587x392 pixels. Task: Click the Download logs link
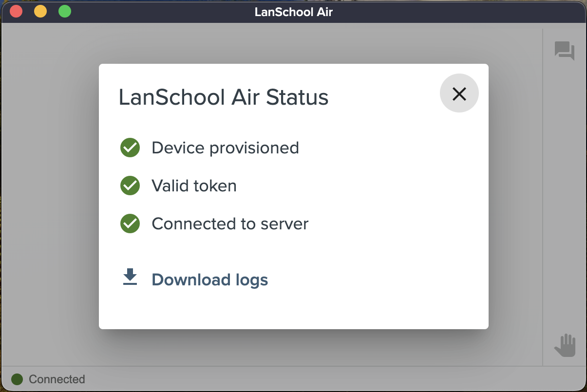210,280
